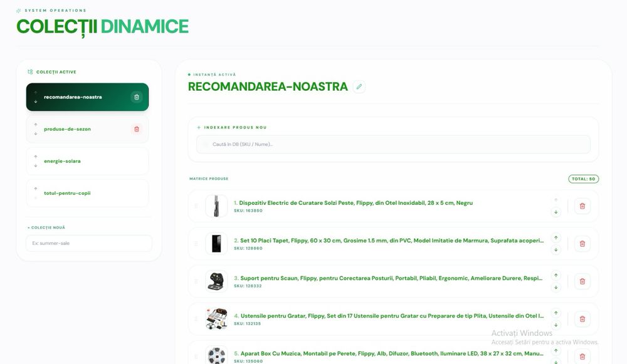Click SKU: 163850 text
The height and width of the screenshot is (364, 627).
tap(248, 211)
